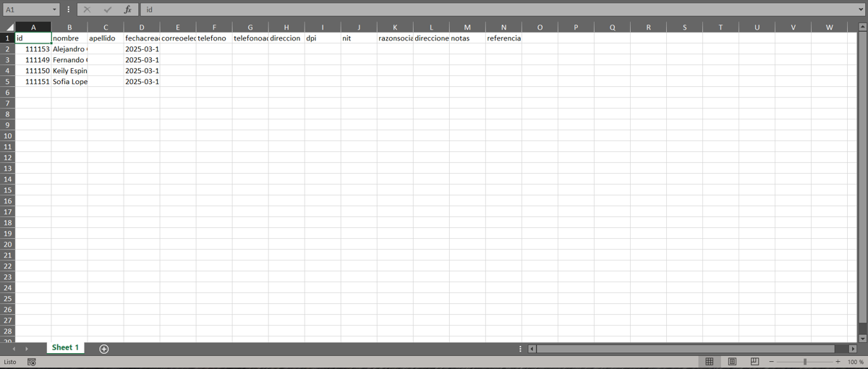Select column N header
This screenshot has height=369, width=868.
[503, 27]
